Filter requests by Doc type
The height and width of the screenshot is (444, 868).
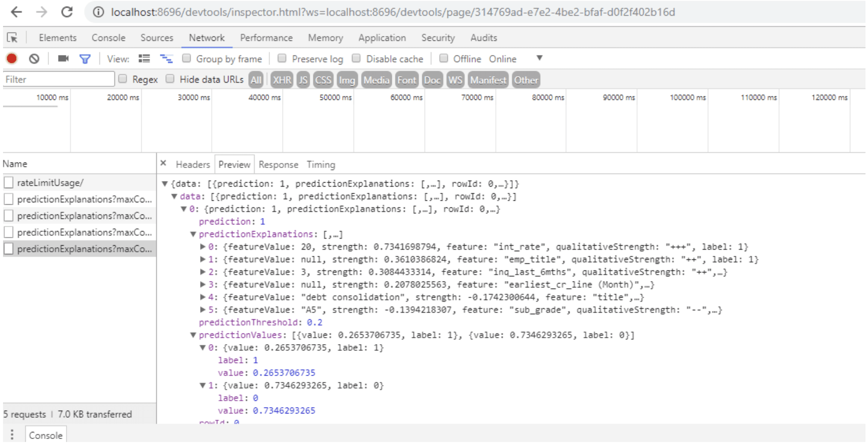(432, 80)
